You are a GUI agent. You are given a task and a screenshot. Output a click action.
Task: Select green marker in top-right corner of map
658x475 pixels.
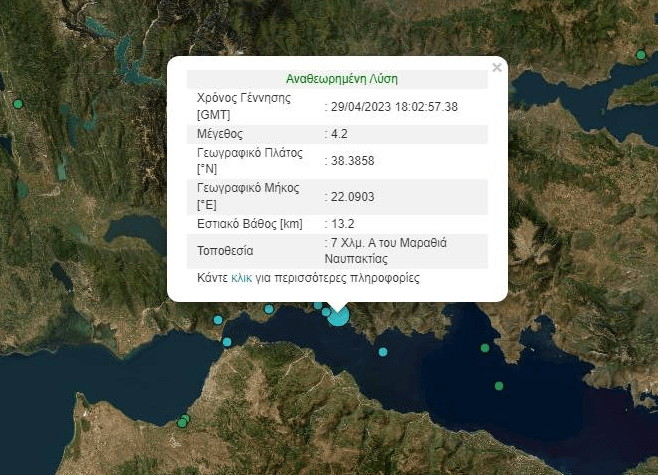click(641, 54)
